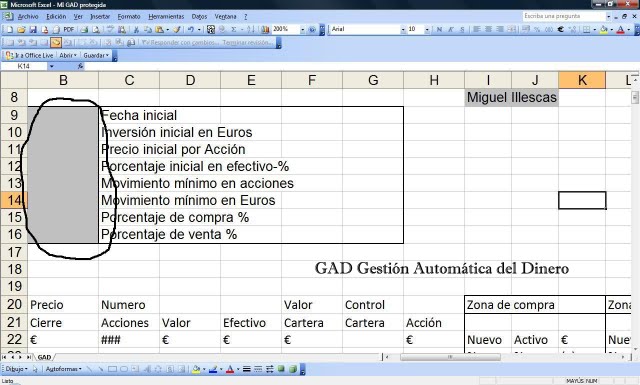Image resolution: width=640 pixels, height=385 pixels.
Task: Open the Dibujo menu
Action: click(16, 369)
